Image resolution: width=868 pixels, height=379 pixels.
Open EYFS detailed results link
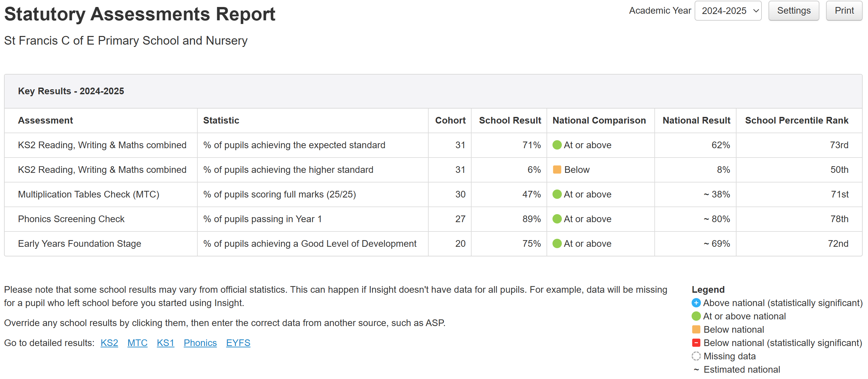tap(238, 343)
